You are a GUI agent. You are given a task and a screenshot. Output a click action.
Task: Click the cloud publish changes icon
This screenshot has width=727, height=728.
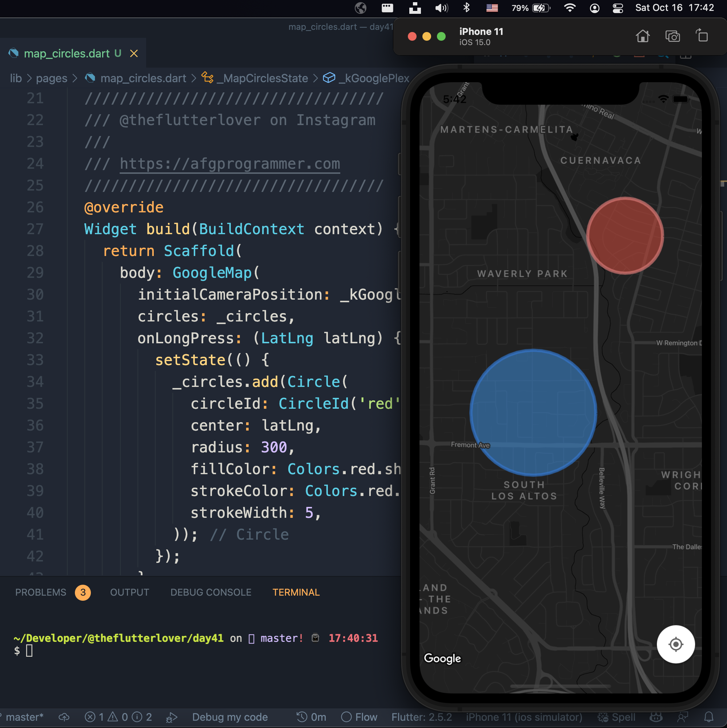[64, 717]
